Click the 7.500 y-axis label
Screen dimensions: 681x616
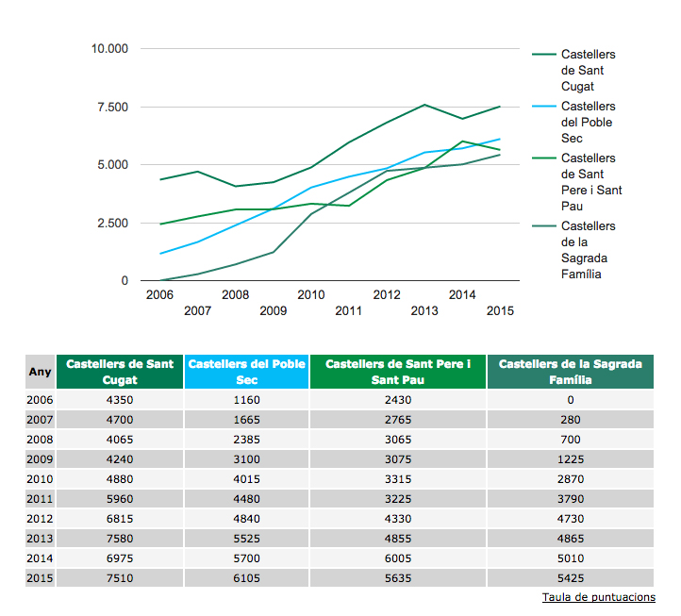(x=113, y=107)
